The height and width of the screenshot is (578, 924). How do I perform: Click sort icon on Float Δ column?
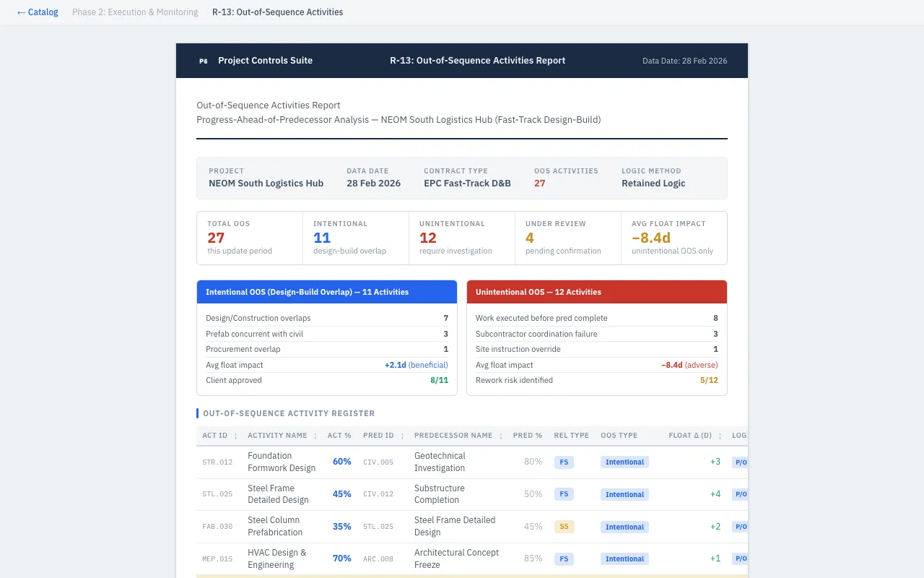720,436
